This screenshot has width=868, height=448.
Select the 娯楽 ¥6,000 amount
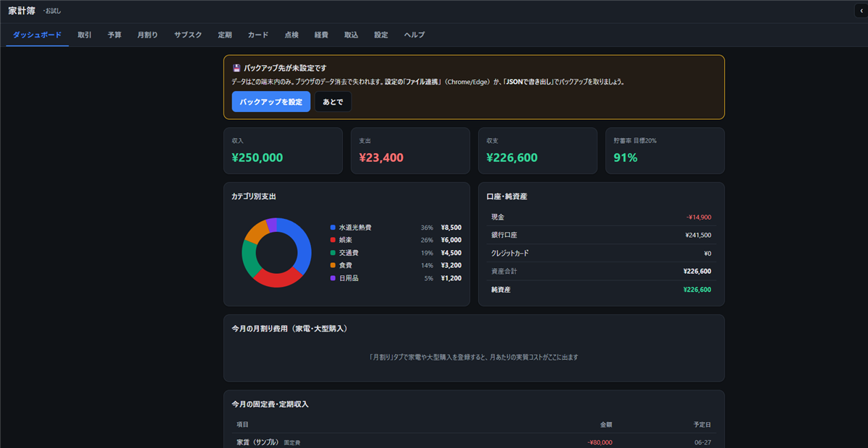(x=451, y=240)
